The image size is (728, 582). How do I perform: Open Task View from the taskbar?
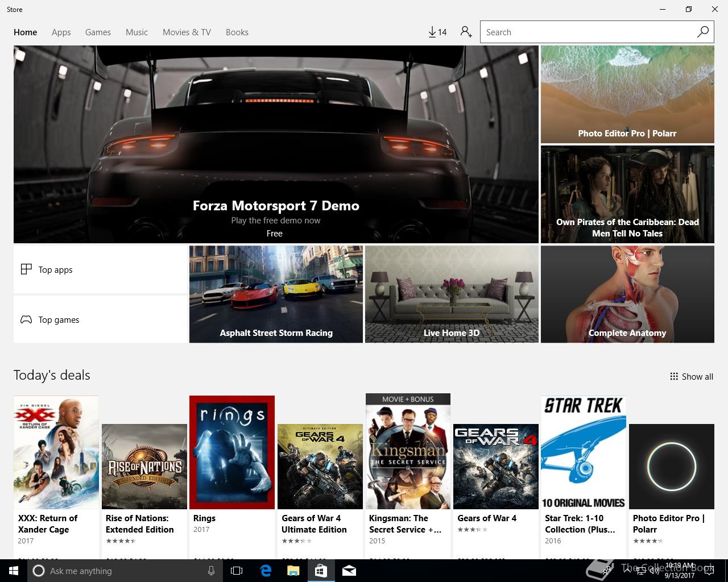237,571
